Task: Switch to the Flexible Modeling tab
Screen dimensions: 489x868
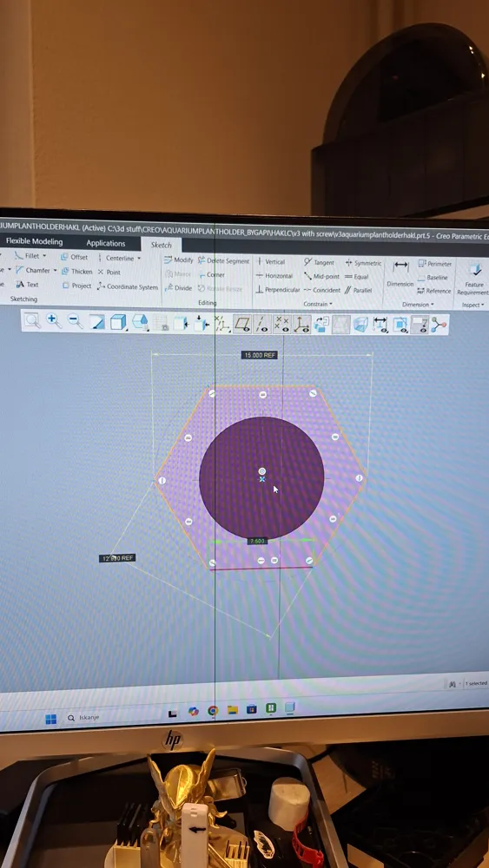Action: pos(35,242)
